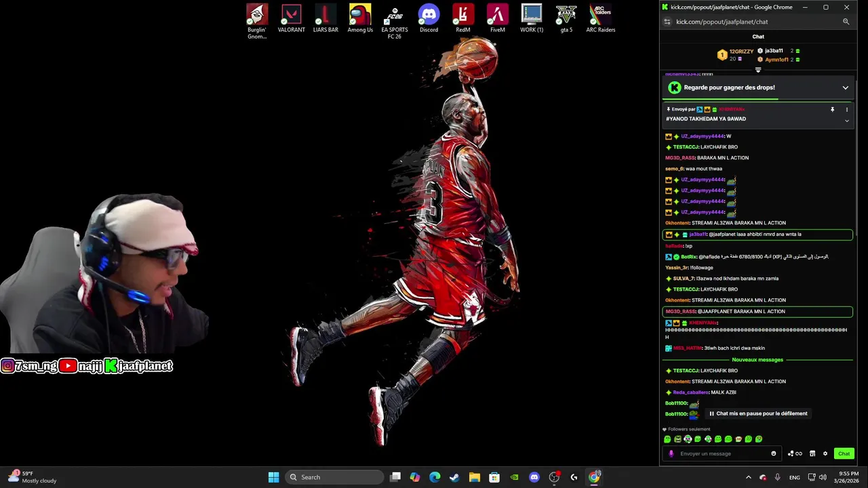Open File Explorer from the taskbar
868x488 pixels.
tap(474, 477)
